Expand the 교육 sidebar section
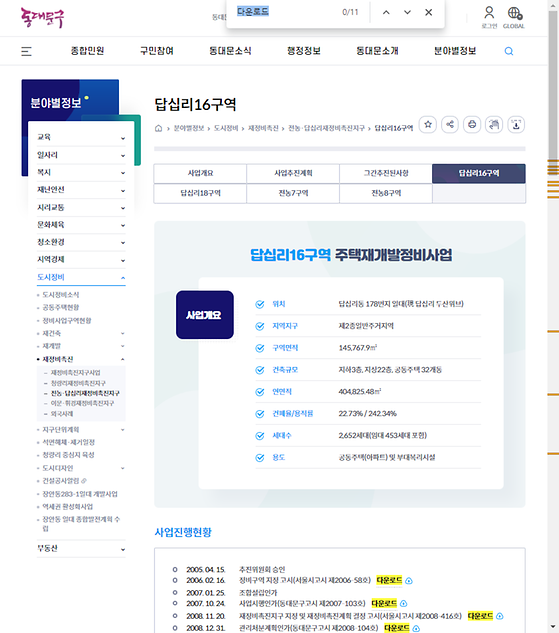This screenshot has width=559, height=633. tap(81, 137)
